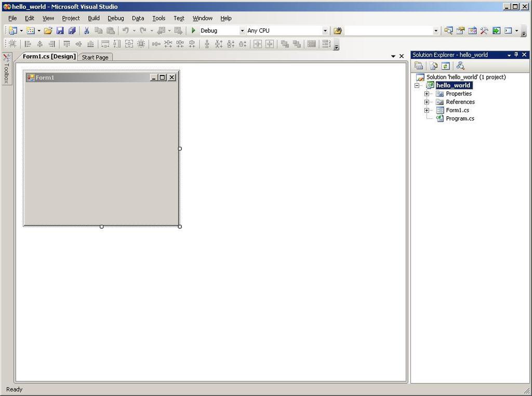The image size is (532, 396).
Task: Select Program.cs in Solution Explorer
Action: [x=460, y=118]
